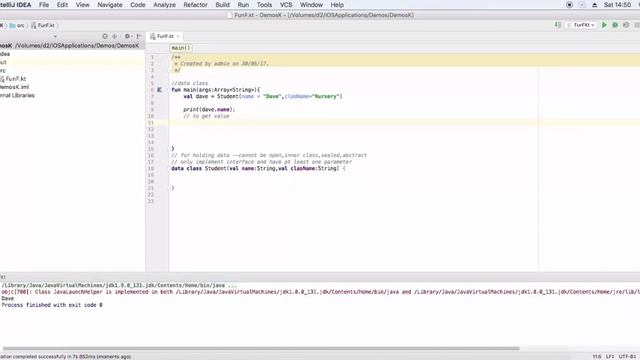Click the eject icon in macOS menu bar

[x=594, y=5]
